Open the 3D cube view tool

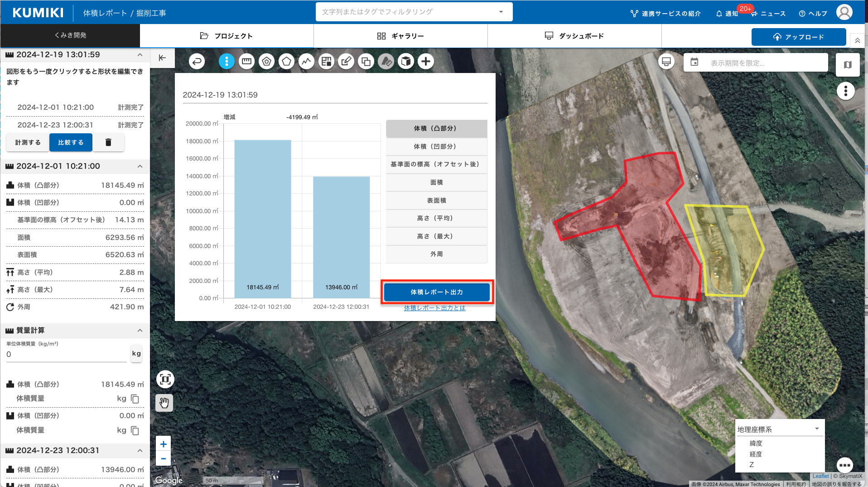coord(406,61)
